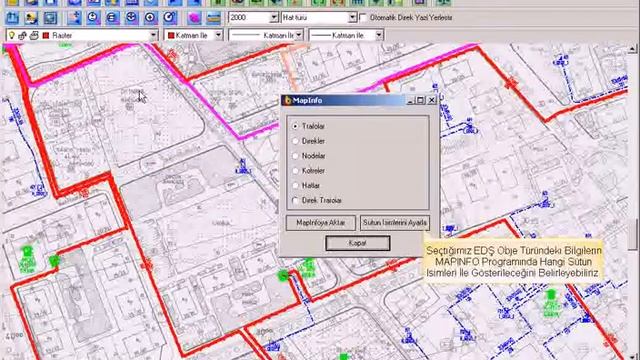Open the Katman ile color dropdown

(218, 36)
